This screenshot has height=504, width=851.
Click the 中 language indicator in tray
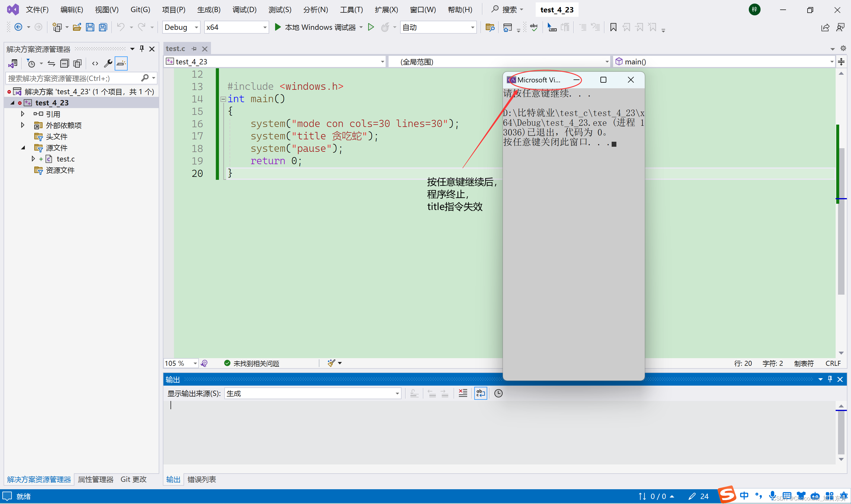click(x=744, y=495)
